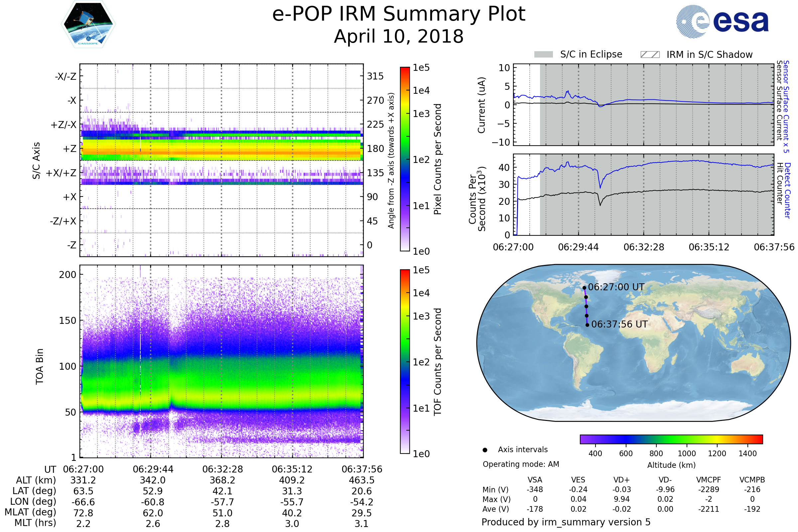
Task: Click the black Axis intervals legend dot
Action: tap(485, 450)
